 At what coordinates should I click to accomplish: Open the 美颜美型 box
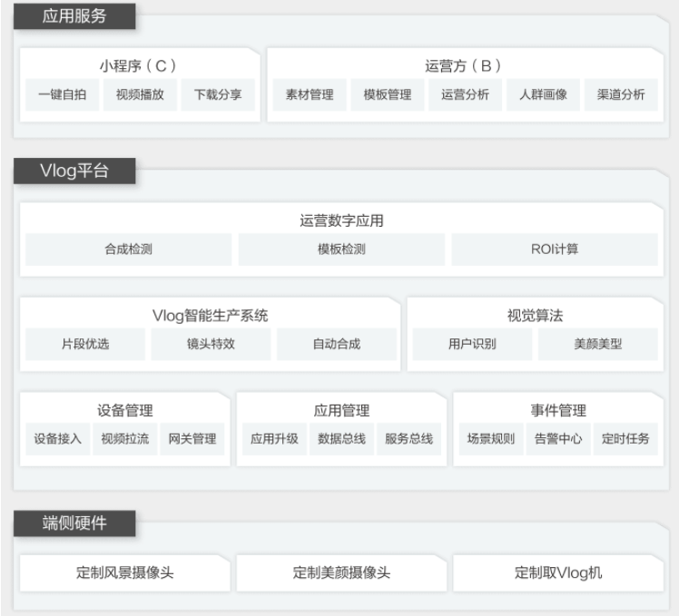(x=598, y=344)
